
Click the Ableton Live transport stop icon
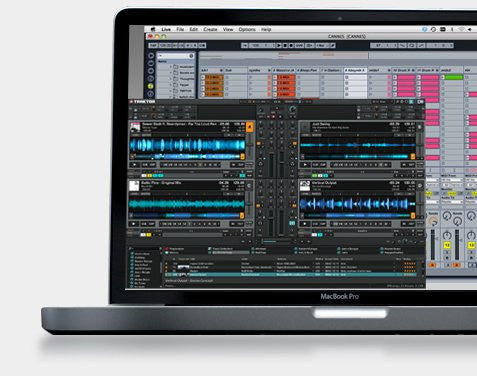point(285,45)
